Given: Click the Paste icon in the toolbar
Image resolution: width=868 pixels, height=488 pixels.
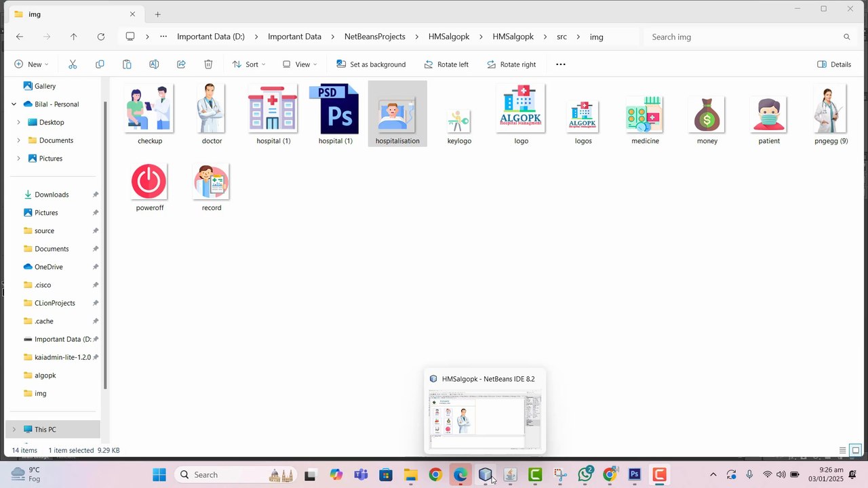Looking at the screenshot, I should click(127, 64).
